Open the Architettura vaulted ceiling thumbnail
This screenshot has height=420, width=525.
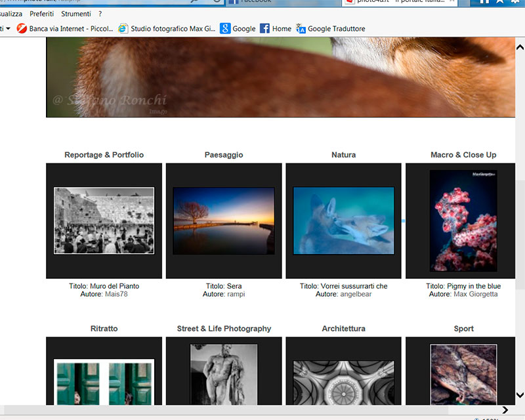[343, 383]
